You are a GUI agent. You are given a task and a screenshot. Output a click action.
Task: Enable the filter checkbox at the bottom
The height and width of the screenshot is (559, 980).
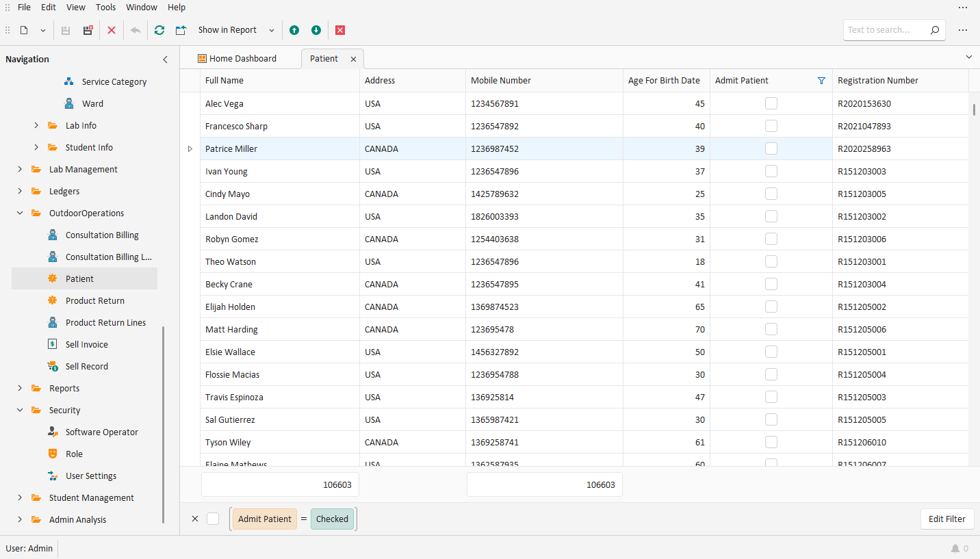click(213, 519)
